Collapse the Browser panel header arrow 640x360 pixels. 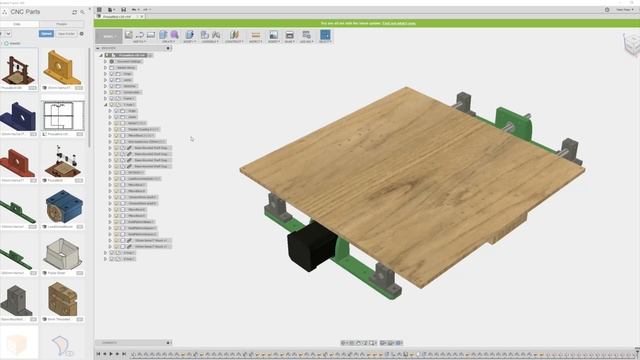point(98,48)
